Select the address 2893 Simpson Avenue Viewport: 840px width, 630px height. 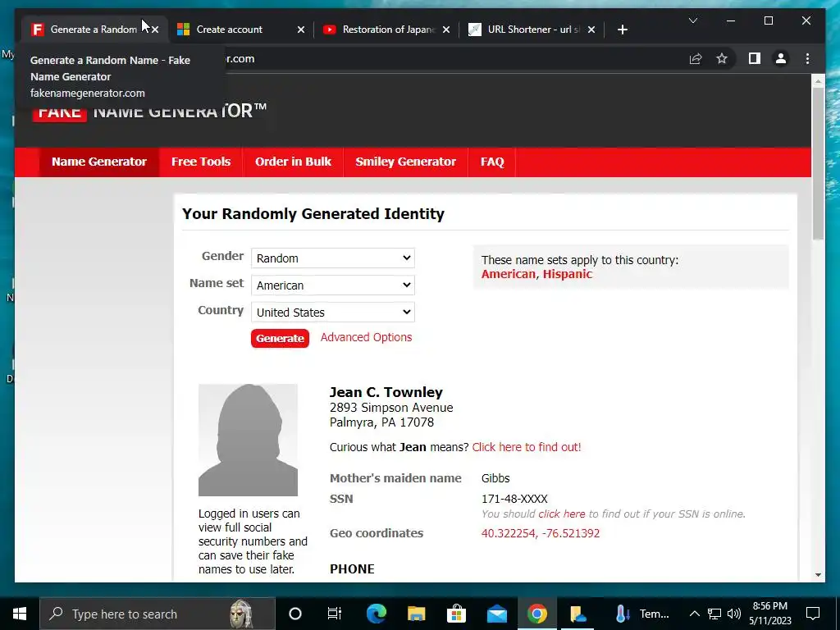[x=391, y=408]
